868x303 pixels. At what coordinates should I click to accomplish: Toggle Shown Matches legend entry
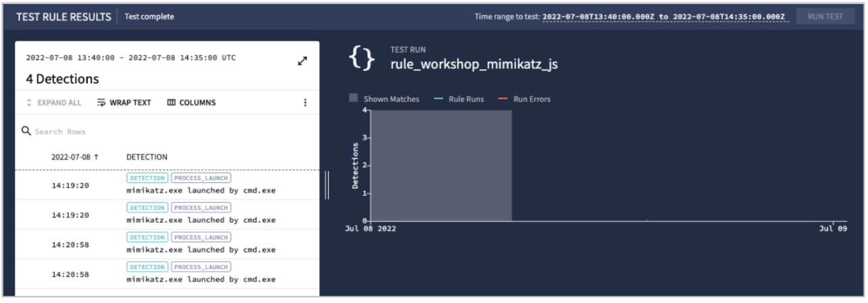(x=384, y=99)
